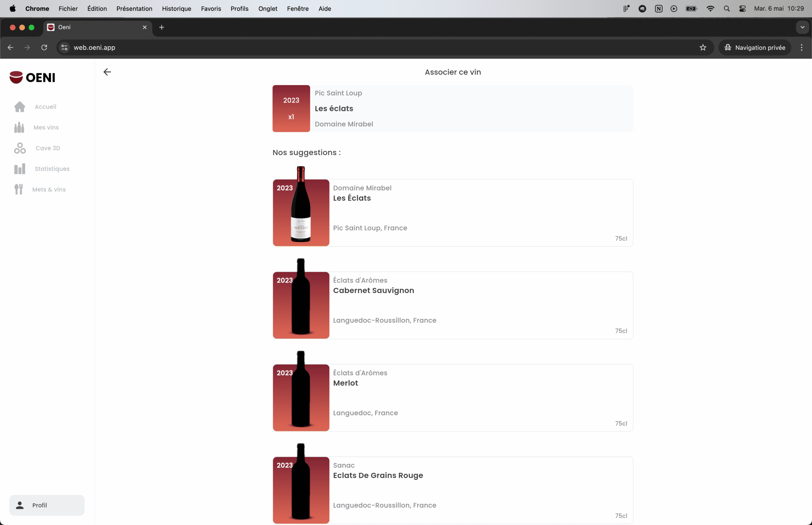Click the Statistiques bar chart icon
Image resolution: width=812 pixels, height=525 pixels.
pos(20,169)
